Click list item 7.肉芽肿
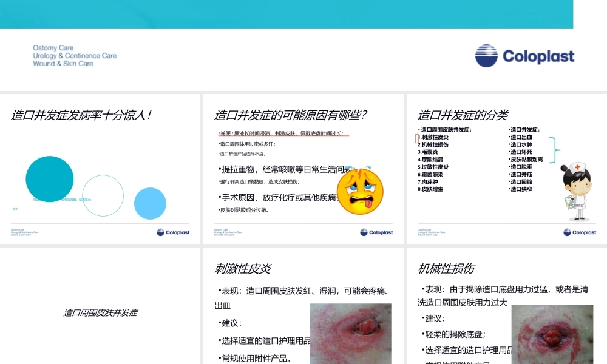Screen dimensions: 607x364 tap(428, 181)
